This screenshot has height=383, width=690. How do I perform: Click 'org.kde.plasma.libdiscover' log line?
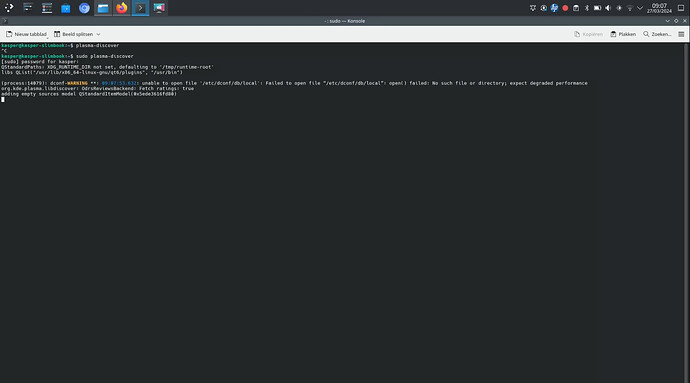point(97,88)
